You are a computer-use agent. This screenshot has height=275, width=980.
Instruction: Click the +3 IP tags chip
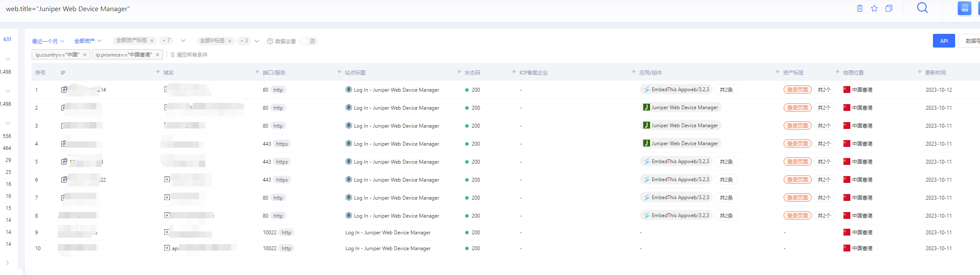[244, 41]
